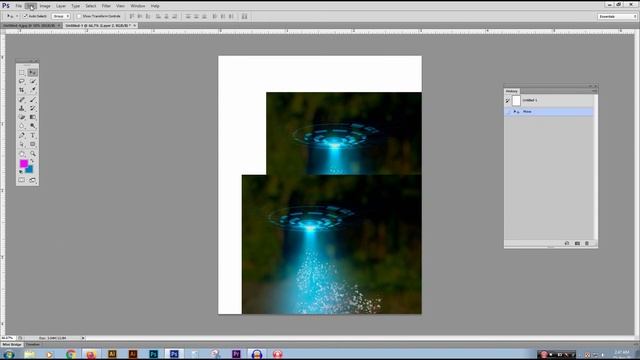This screenshot has width=640, height=360.
Task: Open the Image menu
Action: 45,6
